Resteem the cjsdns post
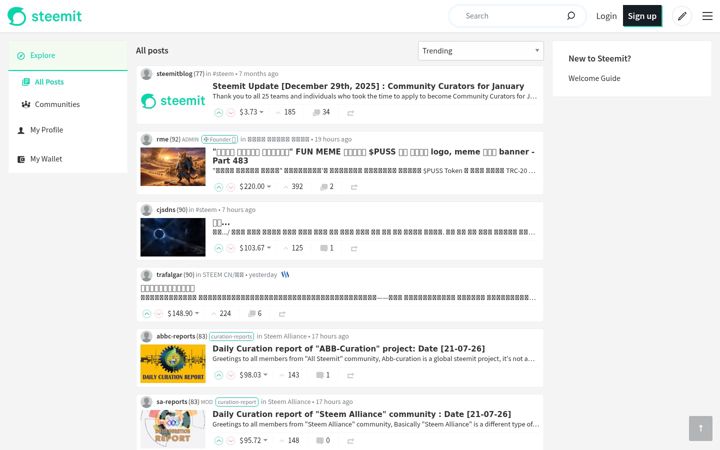 point(354,249)
